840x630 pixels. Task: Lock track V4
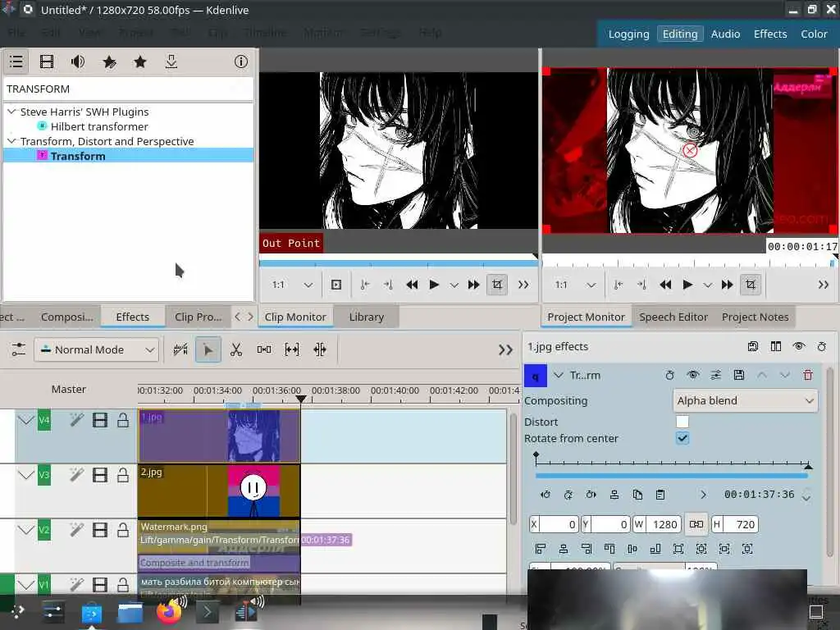pos(123,421)
